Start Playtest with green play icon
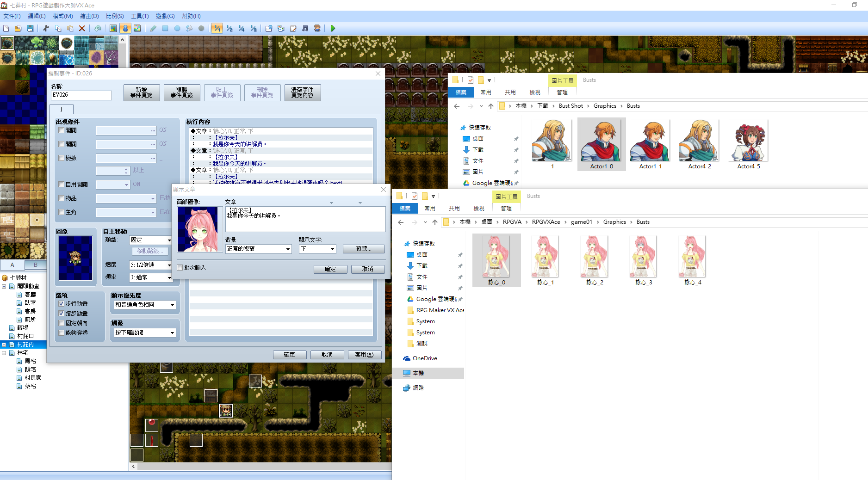The image size is (868, 480). (x=333, y=28)
